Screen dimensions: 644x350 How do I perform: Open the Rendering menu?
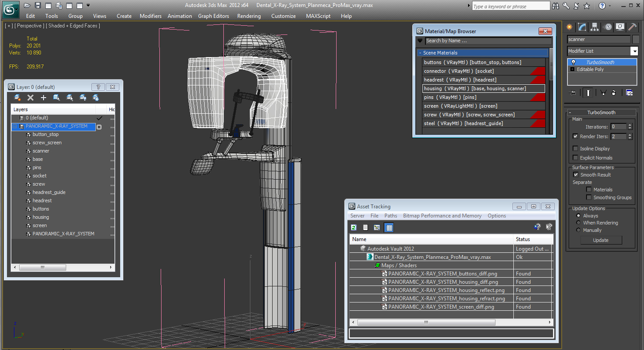coord(249,16)
